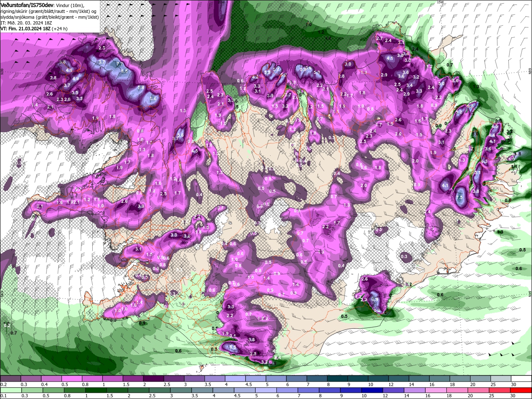This screenshot has height=399, width=532.
Task: Click the 5.3 snowfall value on the map
Action: pos(317,73)
